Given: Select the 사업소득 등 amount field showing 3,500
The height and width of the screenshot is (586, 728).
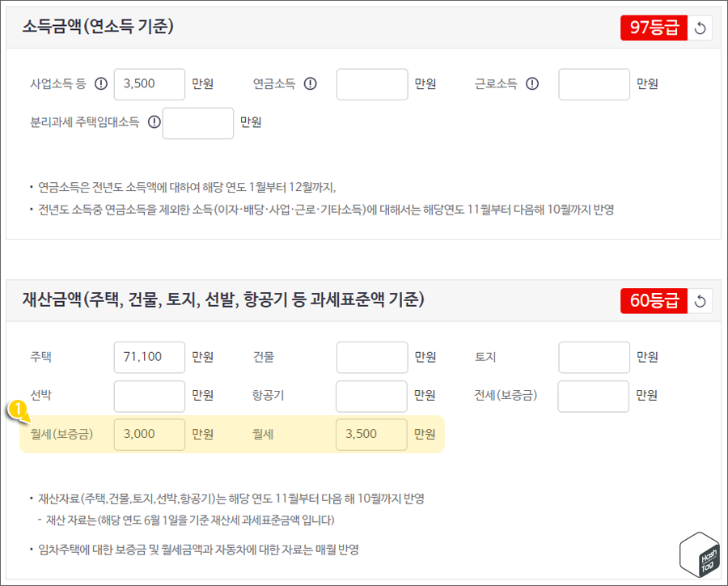Looking at the screenshot, I should point(149,83).
